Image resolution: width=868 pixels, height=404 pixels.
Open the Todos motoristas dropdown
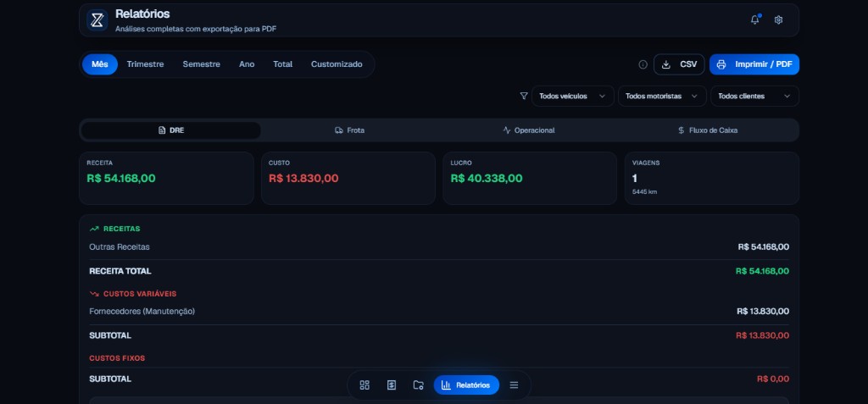[x=662, y=96]
